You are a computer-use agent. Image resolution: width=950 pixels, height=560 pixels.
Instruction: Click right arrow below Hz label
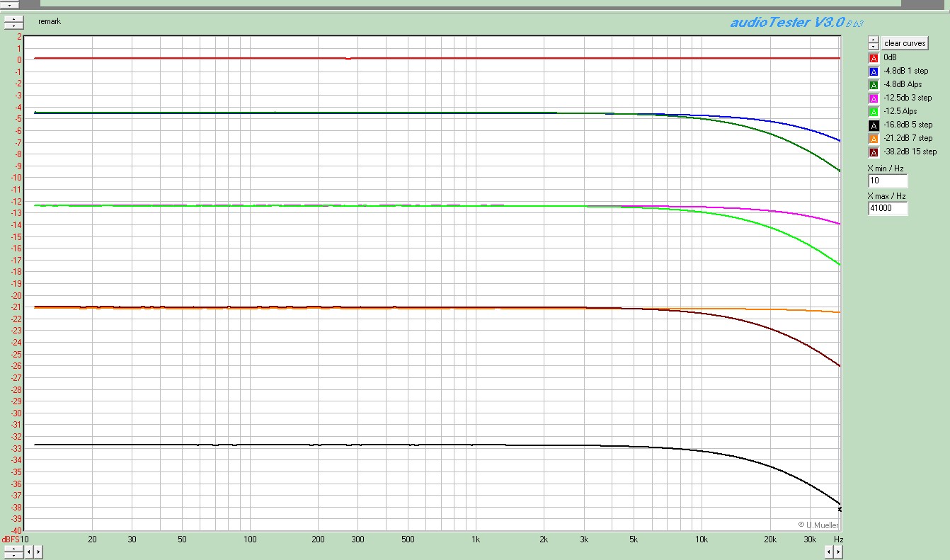(x=838, y=552)
